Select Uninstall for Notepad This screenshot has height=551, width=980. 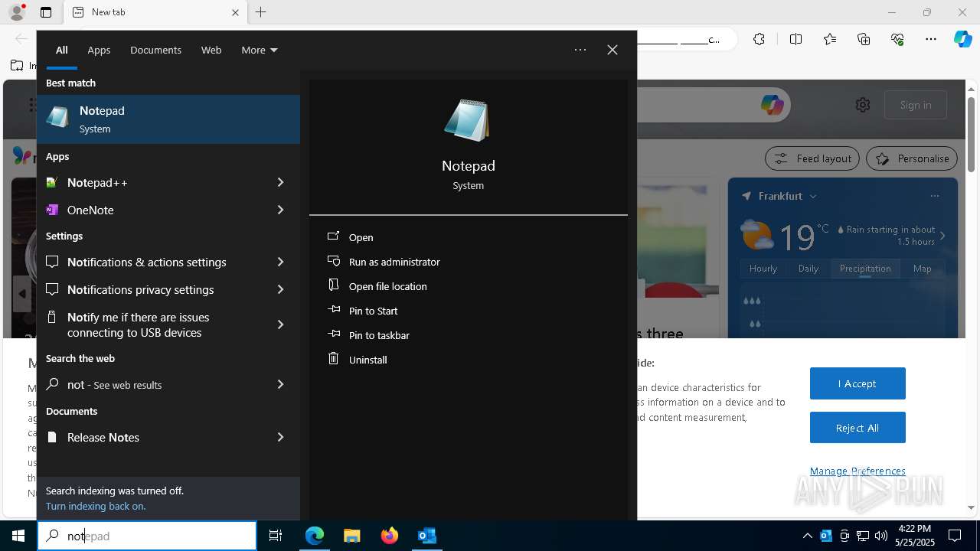367,360
